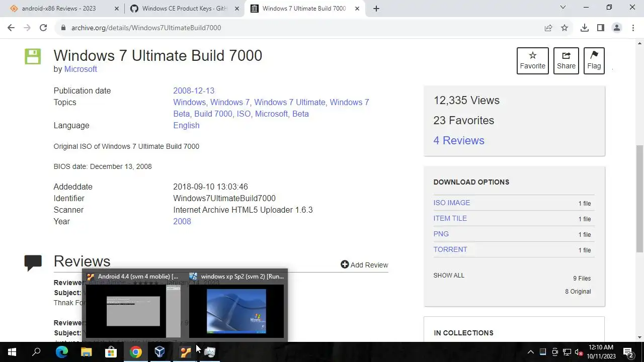The height and width of the screenshot is (362, 644).
Task: Switch to Windows CE Product Keys tab
Action: tap(184, 9)
